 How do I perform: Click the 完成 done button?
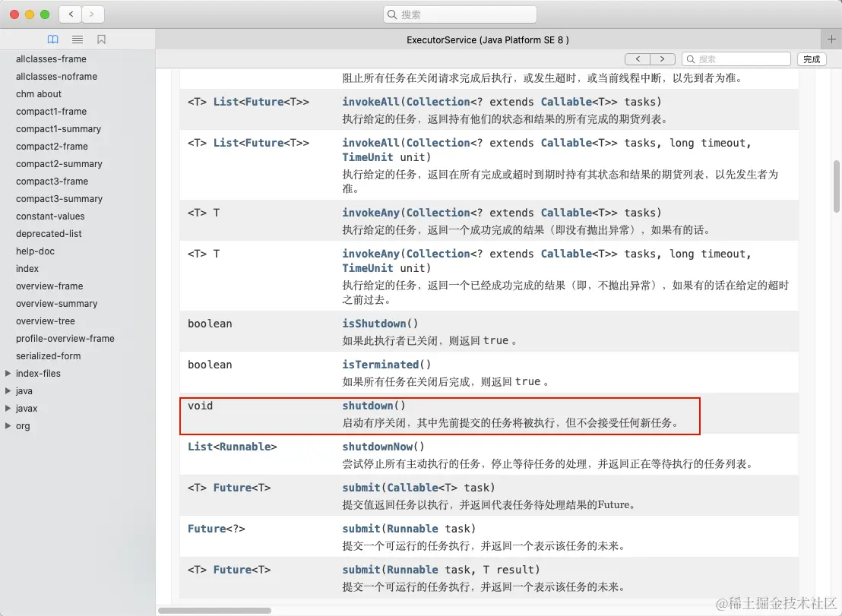pos(812,59)
